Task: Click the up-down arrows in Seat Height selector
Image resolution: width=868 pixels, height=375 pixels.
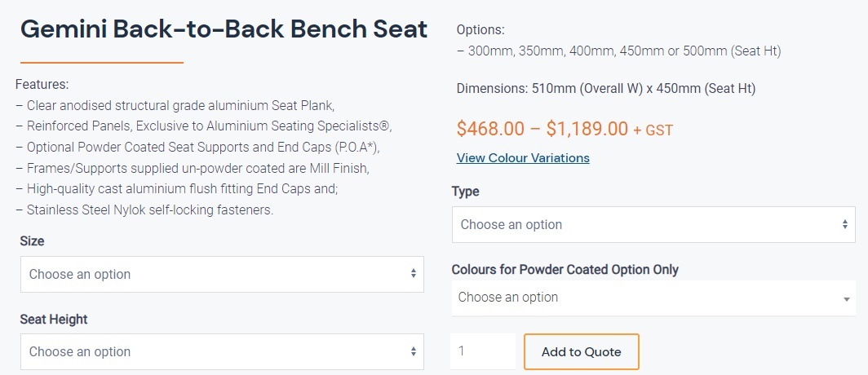Action: pos(414,352)
